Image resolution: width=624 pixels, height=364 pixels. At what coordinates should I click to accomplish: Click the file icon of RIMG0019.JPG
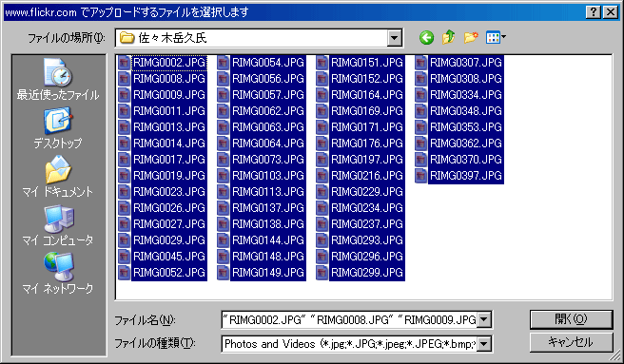[125, 176]
